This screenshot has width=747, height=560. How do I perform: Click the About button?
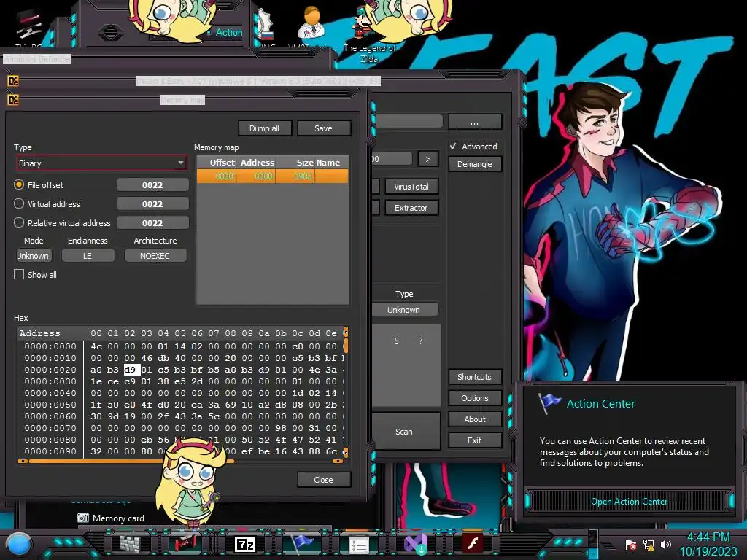(474, 419)
